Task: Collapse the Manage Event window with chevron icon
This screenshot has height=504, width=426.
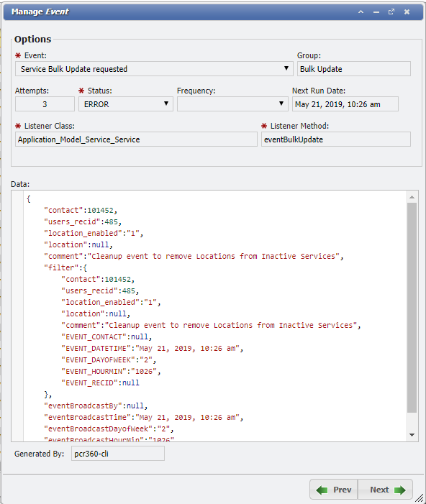Action: (x=361, y=12)
